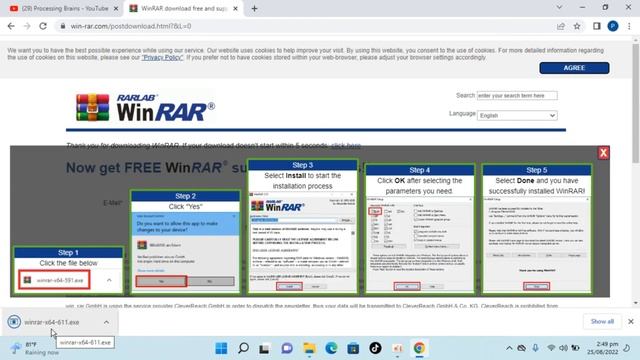The width and height of the screenshot is (640, 360).
Task: Open the Windows Start menu
Action: [x=221, y=348]
